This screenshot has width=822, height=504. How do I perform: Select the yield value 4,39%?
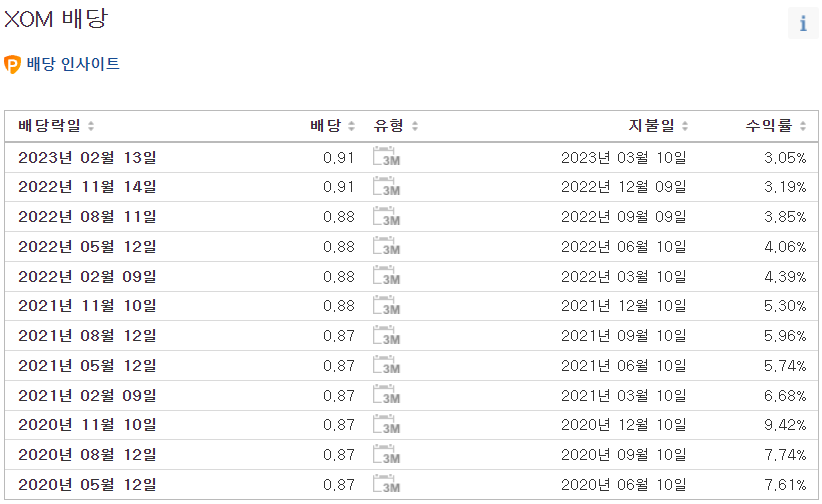pos(785,276)
